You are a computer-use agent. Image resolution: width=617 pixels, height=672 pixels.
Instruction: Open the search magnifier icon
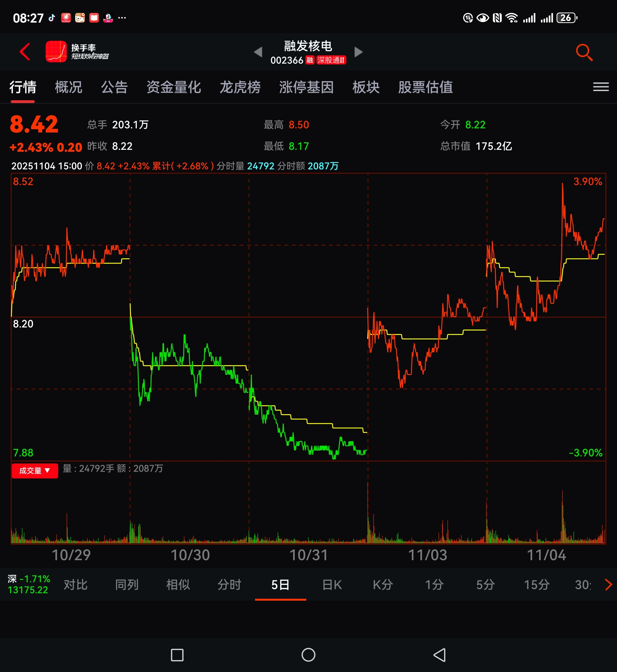click(x=584, y=52)
